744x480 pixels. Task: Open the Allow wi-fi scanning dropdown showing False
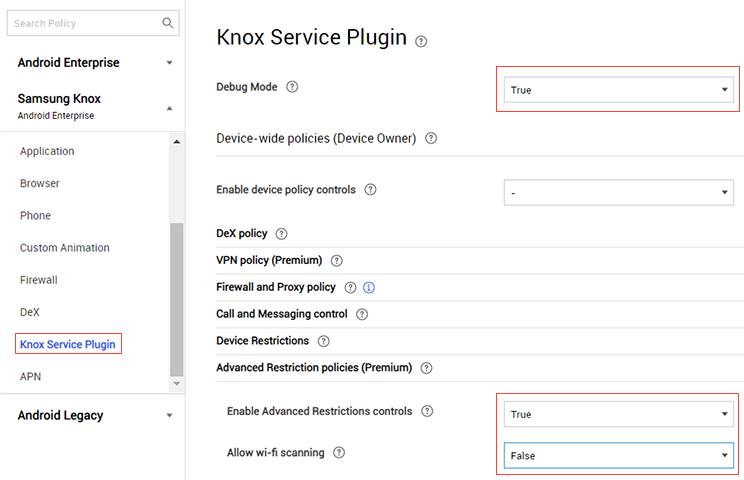(618, 455)
